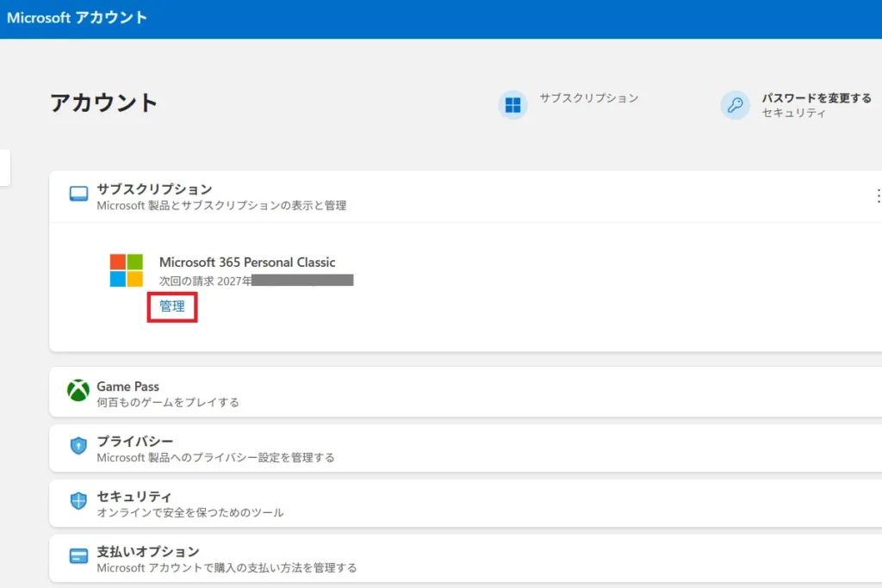Click the monitor icon in サブスクリプション card
The image size is (882, 588).
coord(78,194)
